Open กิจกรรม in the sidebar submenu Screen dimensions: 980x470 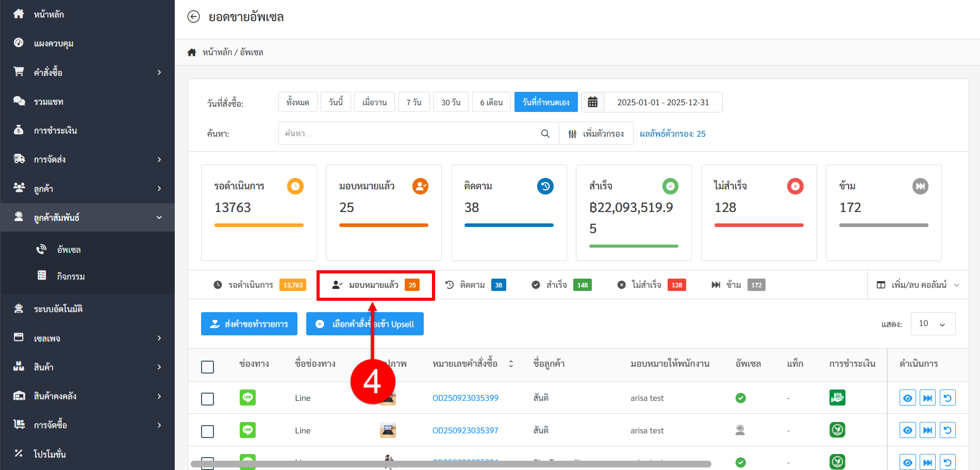[x=71, y=277]
